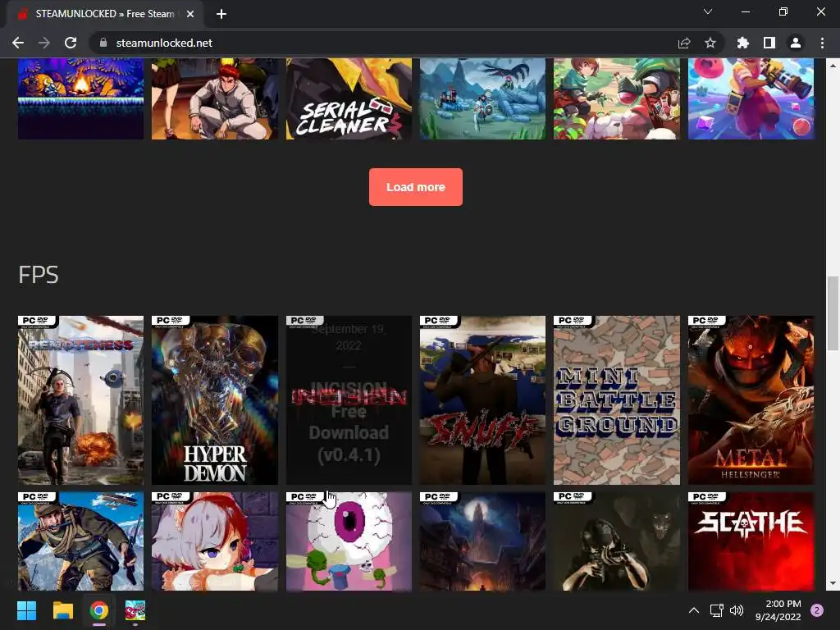Open the moonlit castle game cover
840x630 pixels.
point(482,541)
